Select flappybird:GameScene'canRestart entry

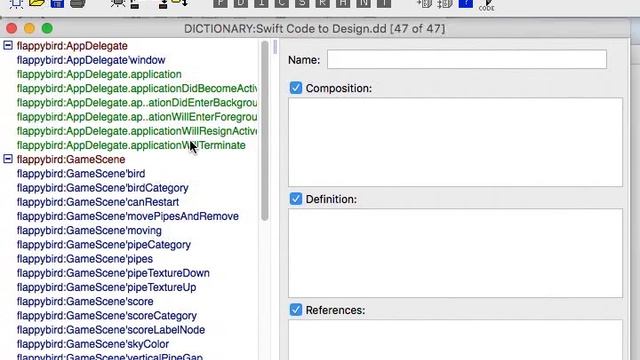98,202
